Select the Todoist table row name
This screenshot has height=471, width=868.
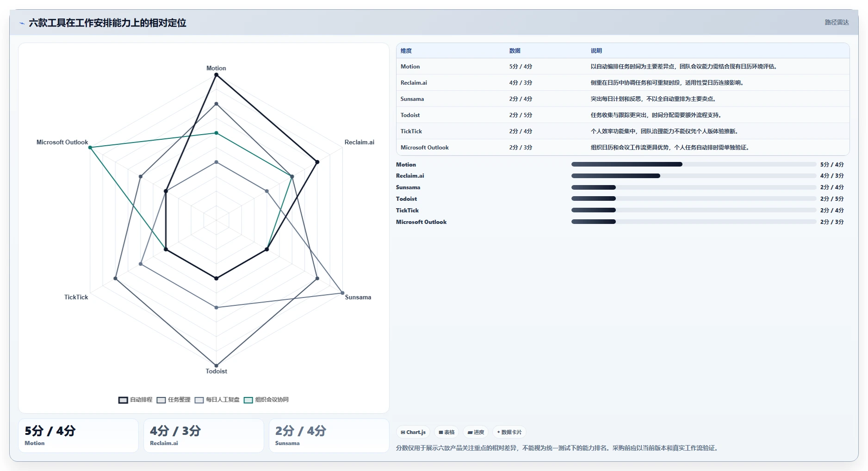coord(410,115)
